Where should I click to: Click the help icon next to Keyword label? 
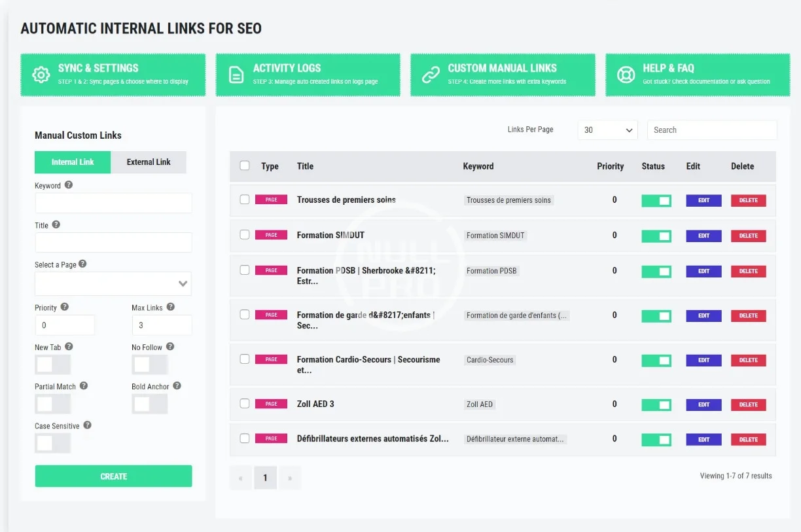[69, 185]
